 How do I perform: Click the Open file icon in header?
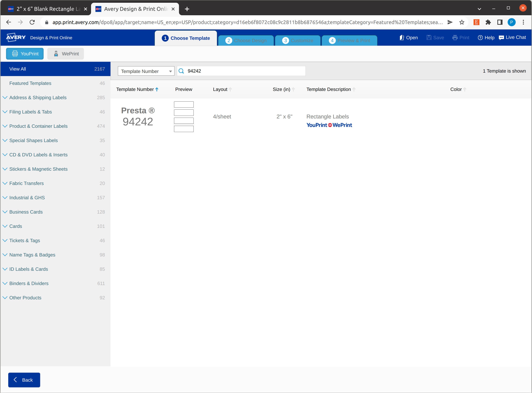pos(402,38)
